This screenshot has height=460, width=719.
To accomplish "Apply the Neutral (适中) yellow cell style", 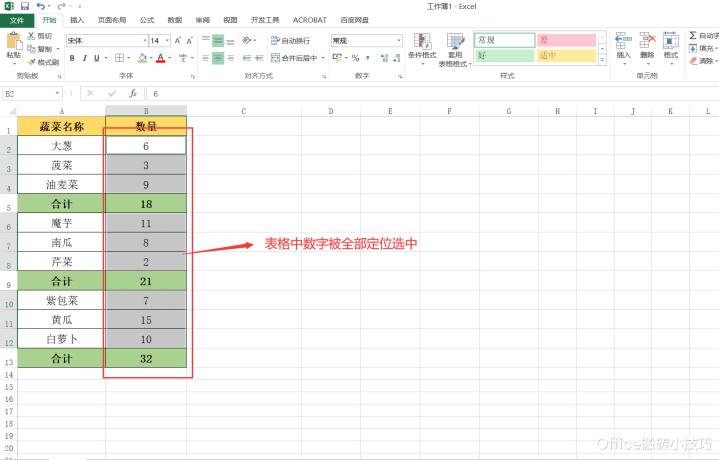I will click(x=566, y=56).
